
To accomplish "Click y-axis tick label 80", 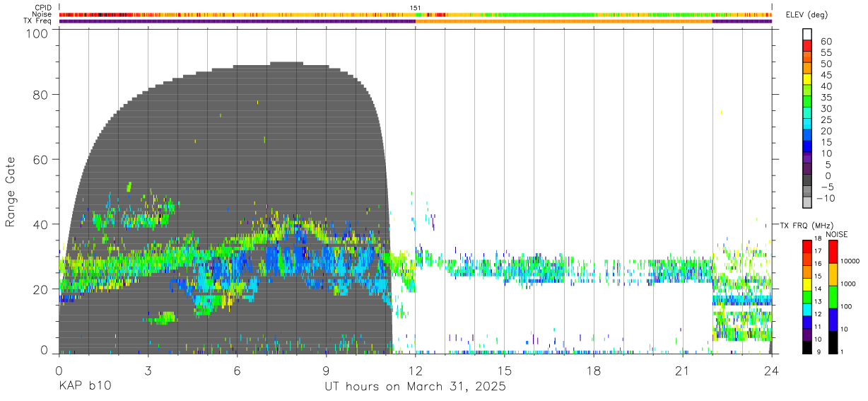I will coord(40,95).
